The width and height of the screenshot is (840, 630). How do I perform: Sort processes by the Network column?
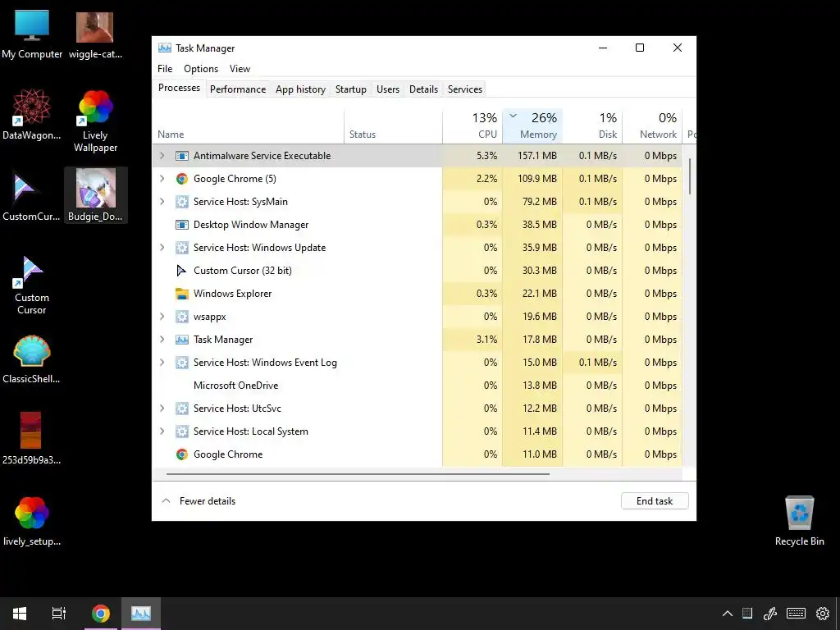click(652, 126)
